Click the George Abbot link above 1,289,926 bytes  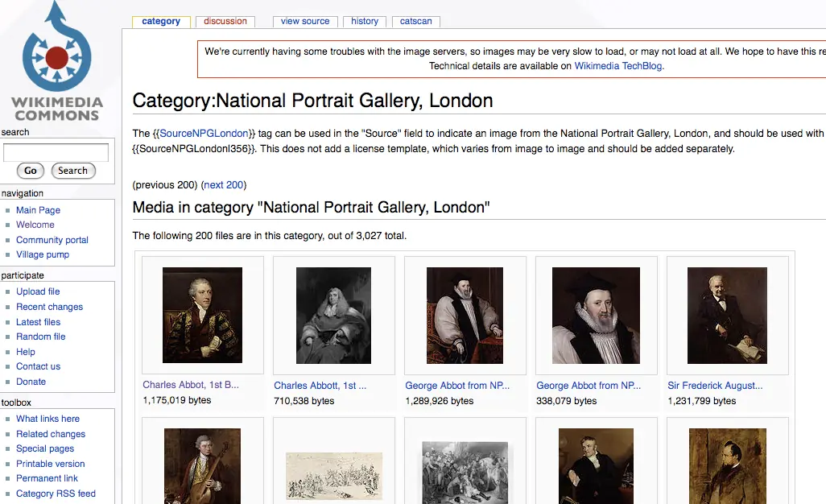(457, 386)
